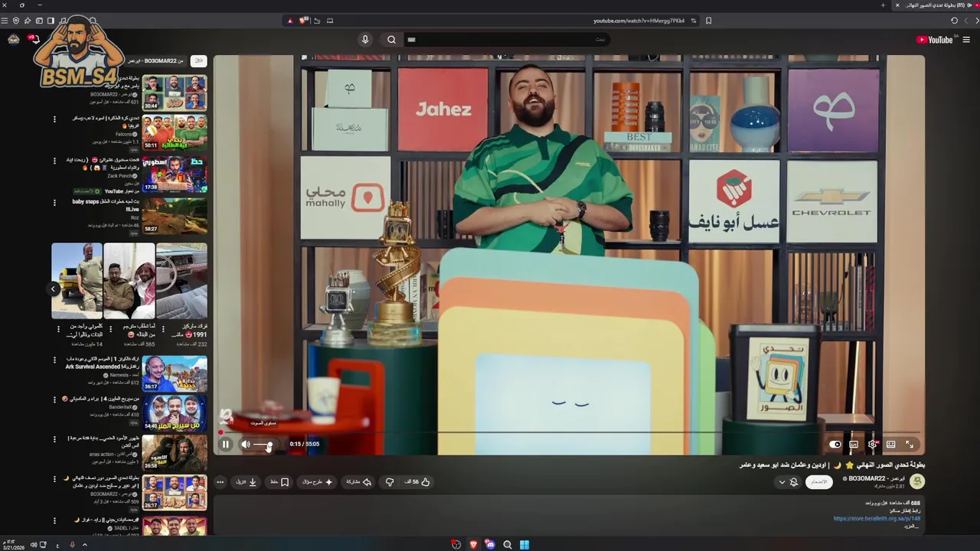
Task: Open the Banderitax video with 54:40 duration
Action: click(175, 413)
